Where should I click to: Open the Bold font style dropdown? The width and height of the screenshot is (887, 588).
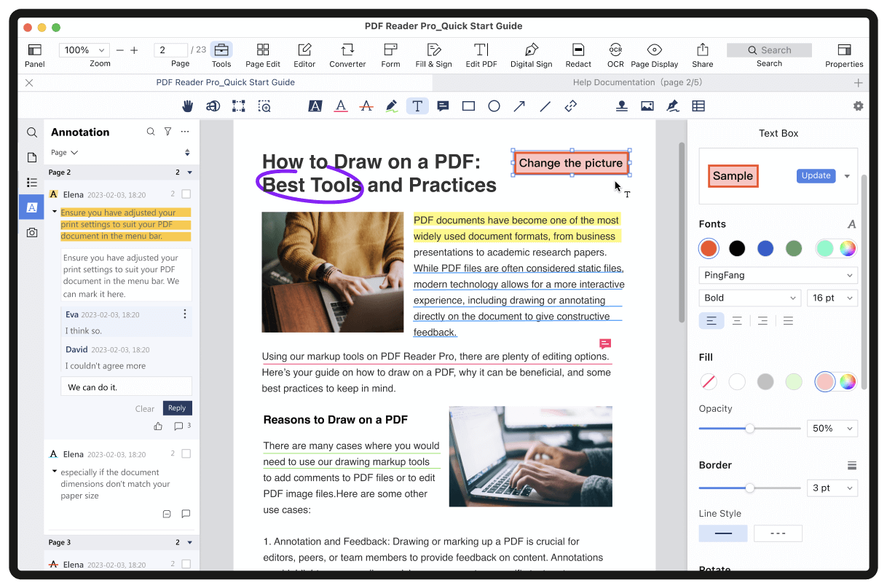tap(749, 298)
